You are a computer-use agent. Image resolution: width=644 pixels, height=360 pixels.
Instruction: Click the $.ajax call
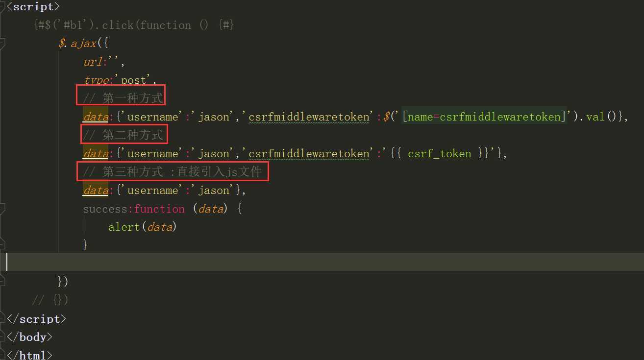pyautogui.click(x=83, y=44)
